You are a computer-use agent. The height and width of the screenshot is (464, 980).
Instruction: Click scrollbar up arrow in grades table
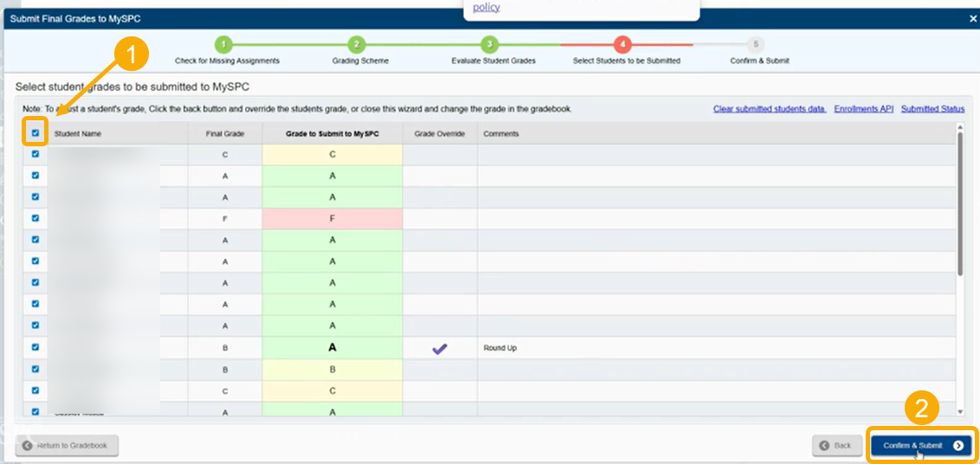tap(961, 127)
